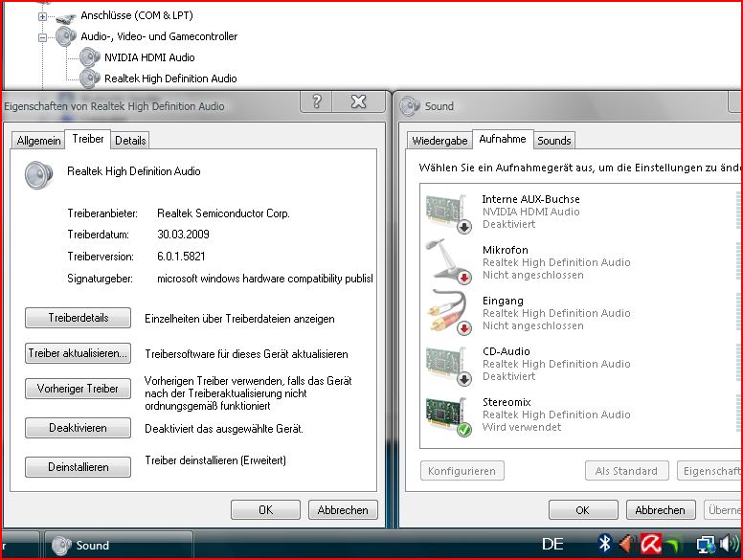Click the green NVIDIA tray icon
The width and height of the screenshot is (743, 560).
click(674, 545)
